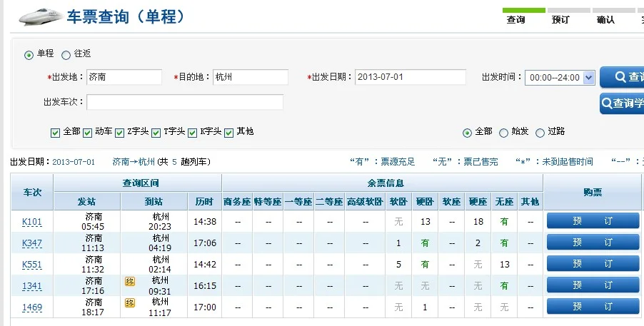Viewport: 644px width, 326px height.
Task: Click the high-speed train logo icon
Action: coord(39,16)
